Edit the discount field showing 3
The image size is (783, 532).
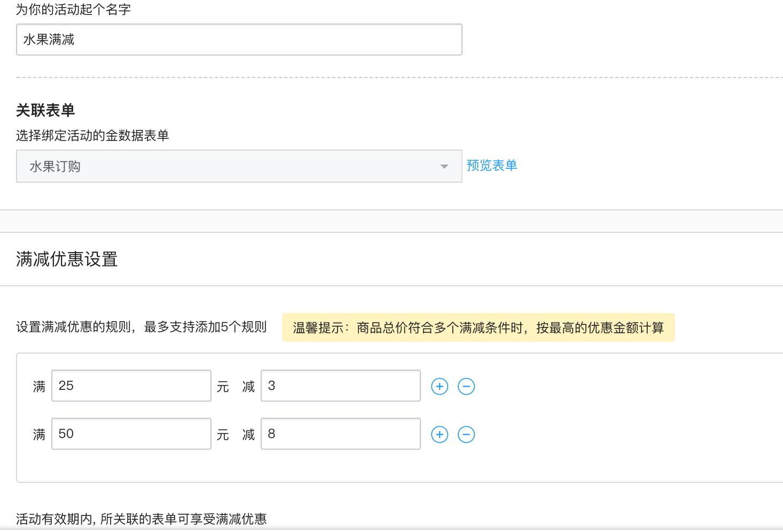(341, 386)
